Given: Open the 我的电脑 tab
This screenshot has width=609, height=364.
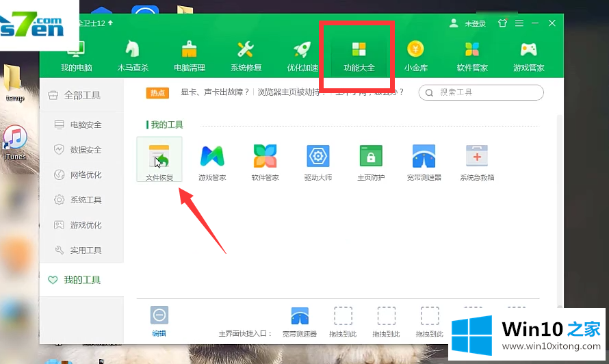Looking at the screenshot, I should (x=76, y=56).
